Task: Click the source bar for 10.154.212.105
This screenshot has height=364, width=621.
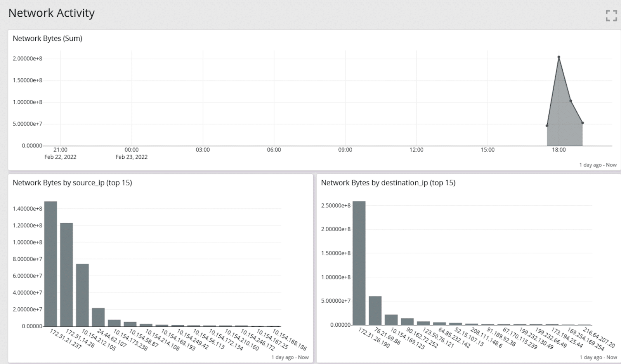Action: click(82, 295)
